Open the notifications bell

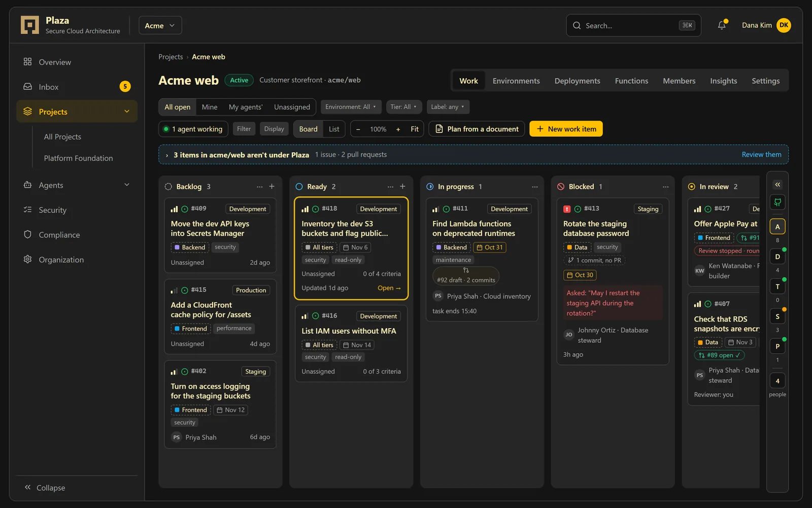[722, 25]
